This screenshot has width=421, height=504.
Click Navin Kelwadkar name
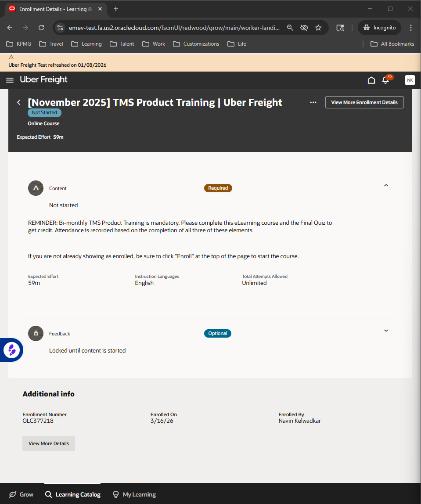coord(299,421)
